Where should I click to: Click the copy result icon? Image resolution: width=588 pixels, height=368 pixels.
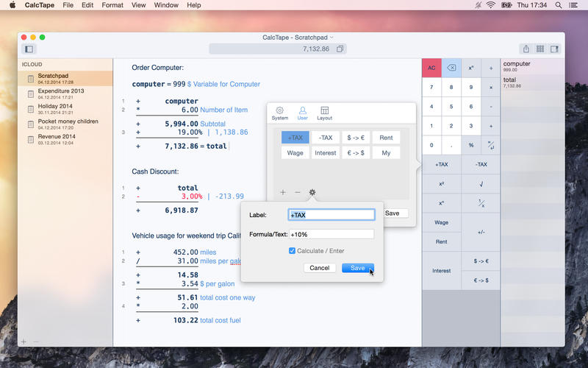[340, 49]
